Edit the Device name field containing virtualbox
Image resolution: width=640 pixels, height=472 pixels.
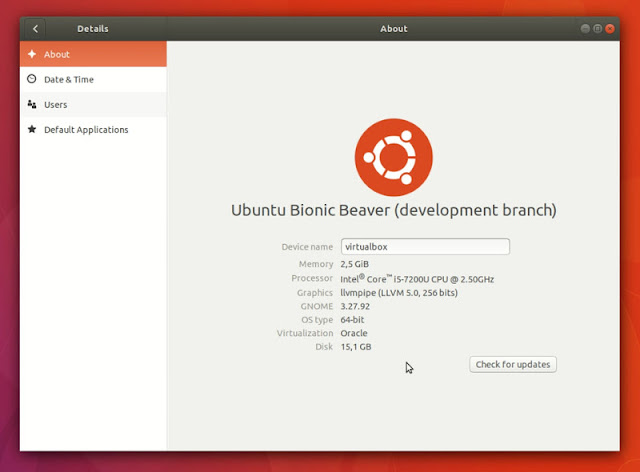pos(425,247)
